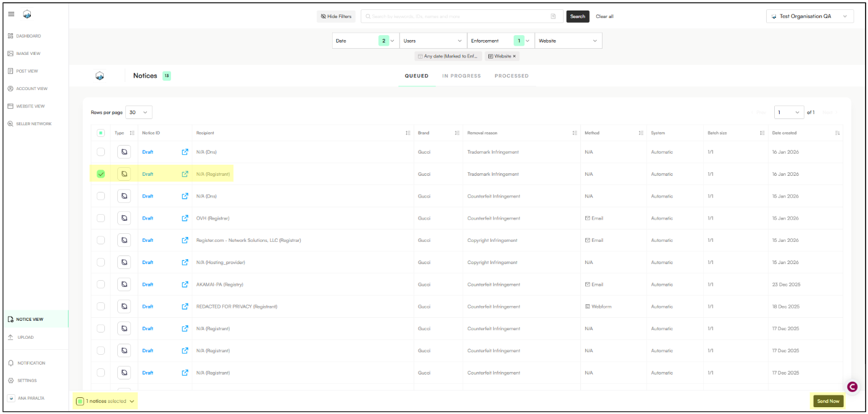Expand the Enforcement filter dropdown
The height and width of the screenshot is (414, 868).
point(501,41)
